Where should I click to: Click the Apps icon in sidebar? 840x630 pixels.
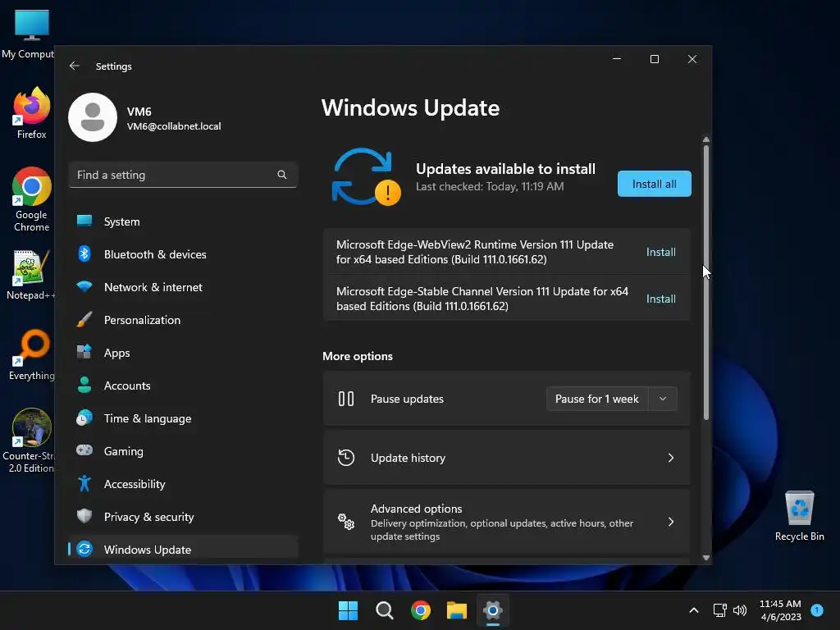point(84,352)
